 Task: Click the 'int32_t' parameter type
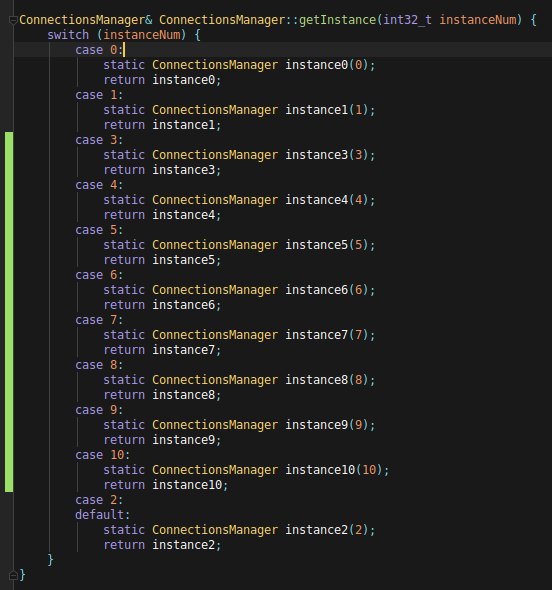[407, 20]
